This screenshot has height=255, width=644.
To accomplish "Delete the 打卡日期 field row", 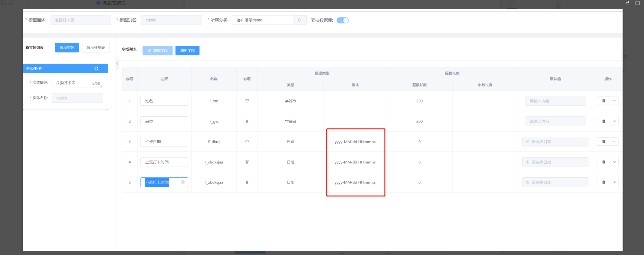I will pyautogui.click(x=604, y=141).
